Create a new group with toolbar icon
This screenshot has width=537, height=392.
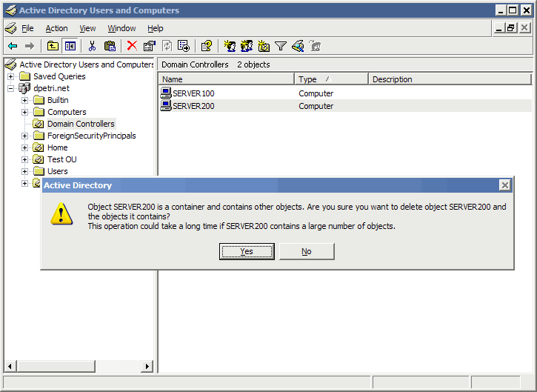[247, 46]
